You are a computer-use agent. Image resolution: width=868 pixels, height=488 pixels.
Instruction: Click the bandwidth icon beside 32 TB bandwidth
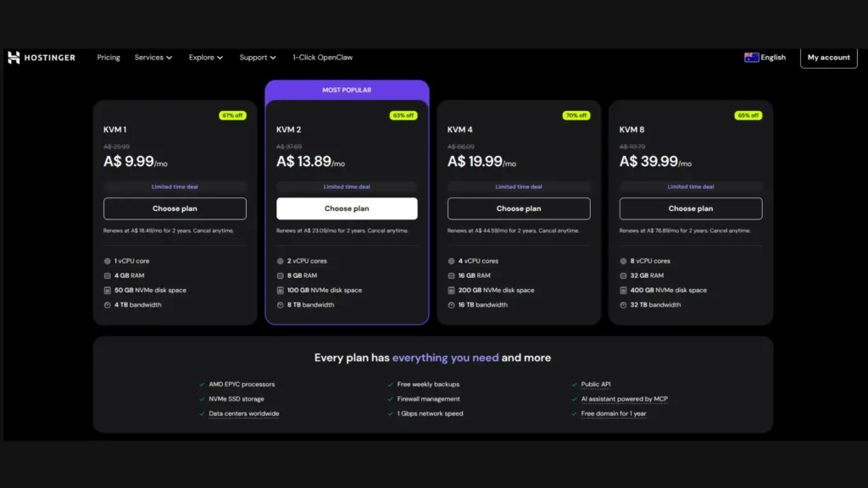point(623,305)
